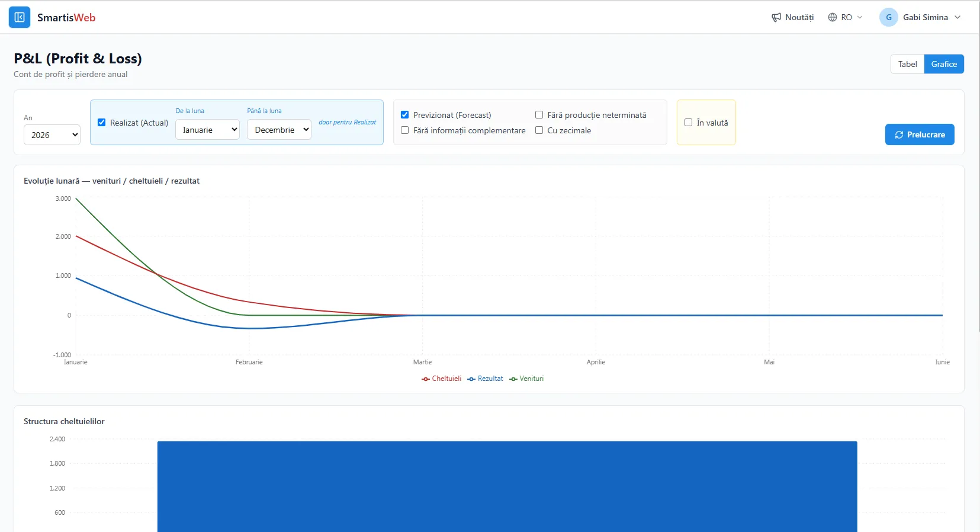This screenshot has height=532, width=980.
Task: Click the Ianuarie axis label
Action: 75,362
